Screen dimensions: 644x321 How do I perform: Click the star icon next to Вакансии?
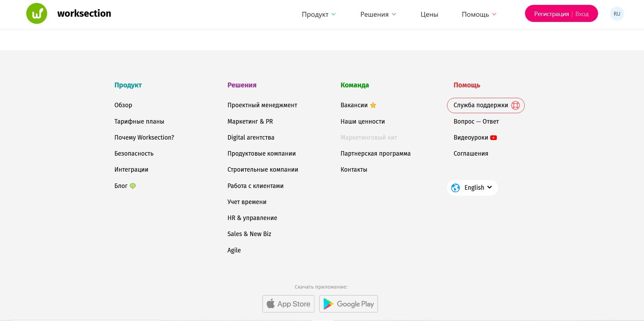click(373, 105)
